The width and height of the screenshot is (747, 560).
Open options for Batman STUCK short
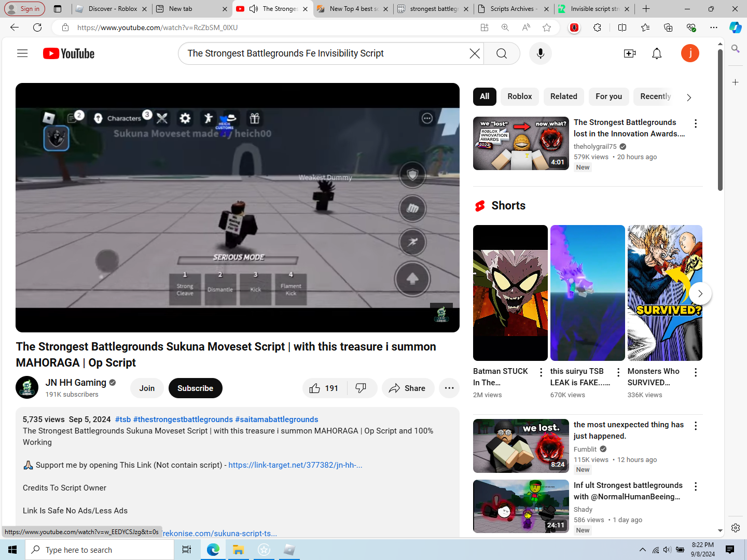[541, 372]
